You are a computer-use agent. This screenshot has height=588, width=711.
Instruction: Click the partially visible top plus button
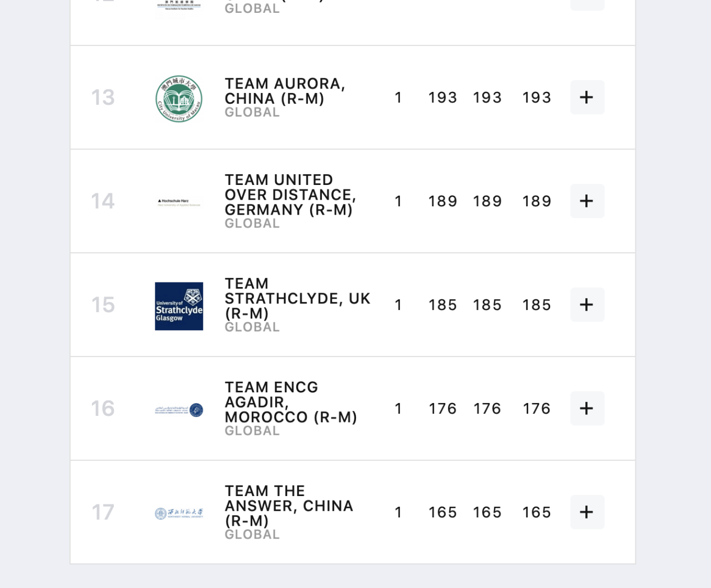tap(587, 4)
